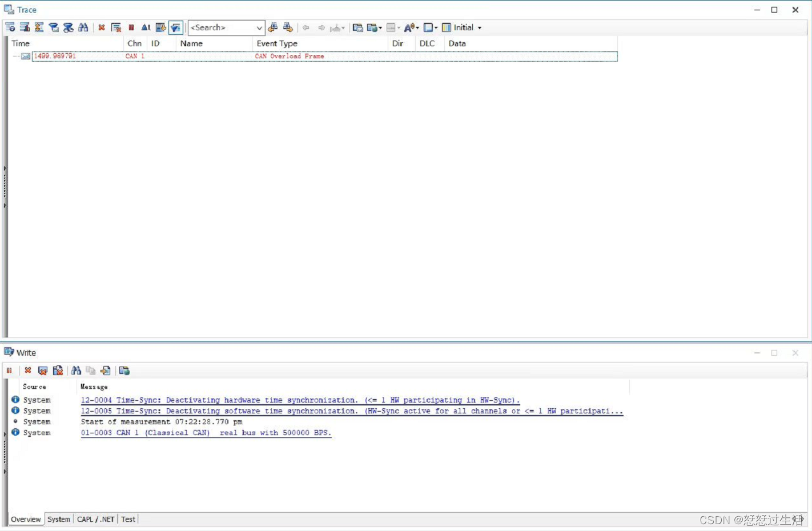This screenshot has height=531, width=812.
Task: Click the second Trace toolbar list icon
Action: tap(25, 27)
